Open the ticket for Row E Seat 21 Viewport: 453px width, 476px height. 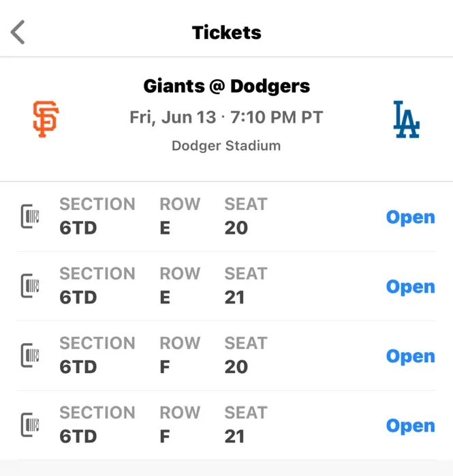click(x=411, y=287)
